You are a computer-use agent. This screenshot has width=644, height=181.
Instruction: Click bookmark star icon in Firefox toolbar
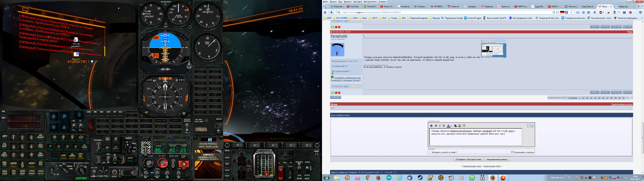pyautogui.click(x=583, y=12)
